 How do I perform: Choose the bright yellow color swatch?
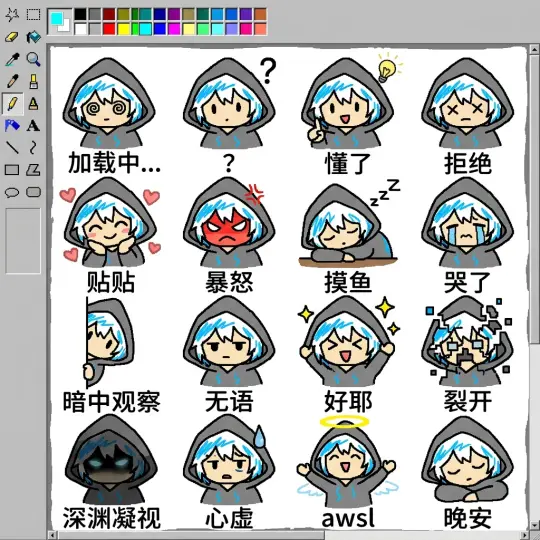124,29
